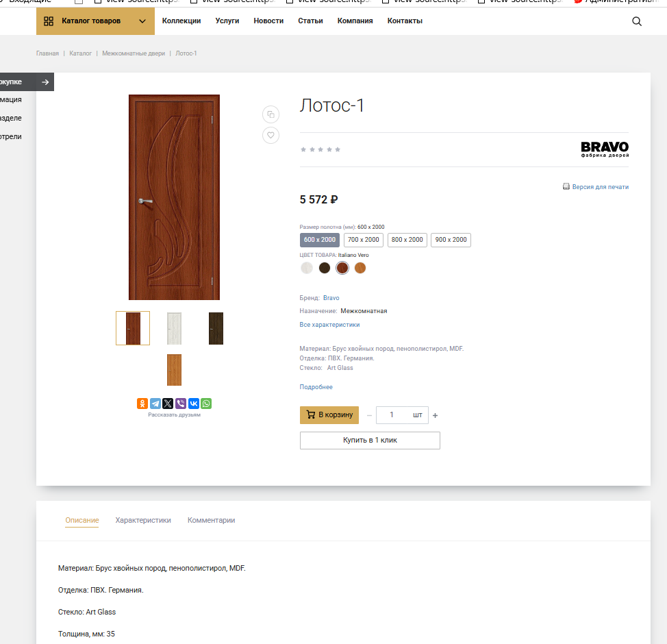Click Купить в 1 клик button

(370, 441)
